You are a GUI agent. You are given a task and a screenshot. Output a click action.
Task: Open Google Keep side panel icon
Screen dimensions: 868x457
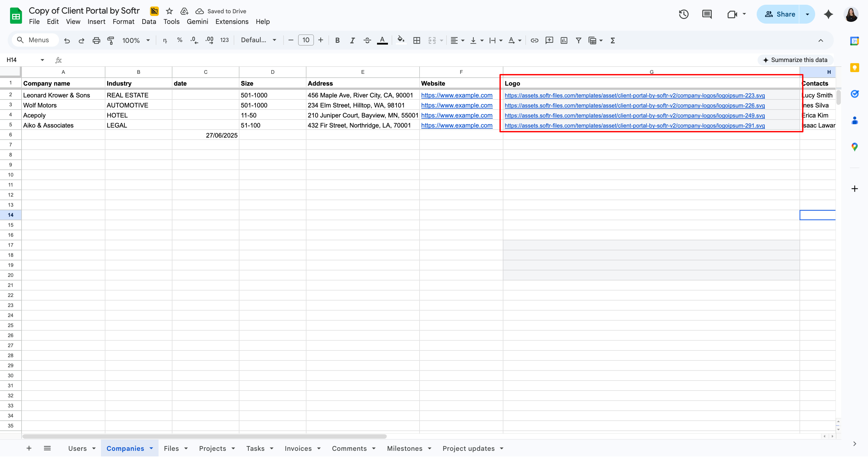pyautogui.click(x=854, y=68)
